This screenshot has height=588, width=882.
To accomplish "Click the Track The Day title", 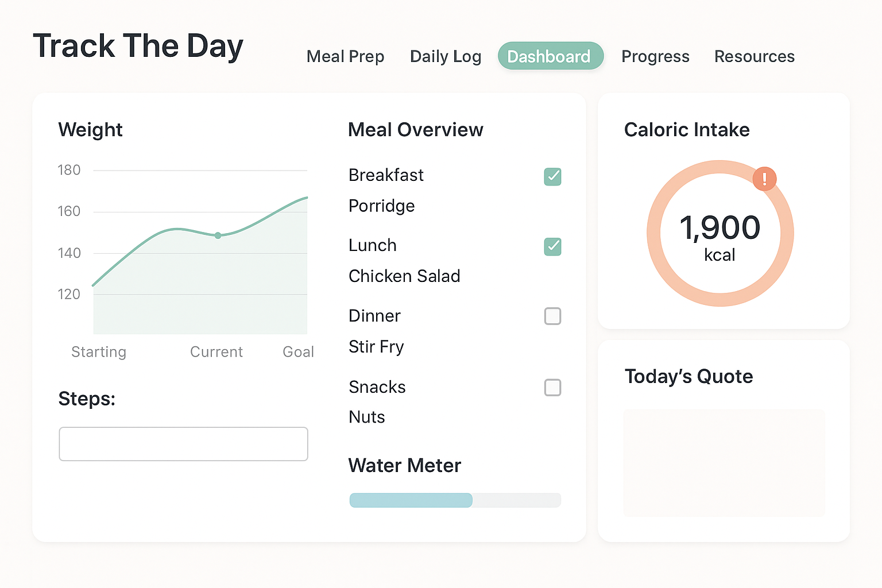I will pos(138,46).
